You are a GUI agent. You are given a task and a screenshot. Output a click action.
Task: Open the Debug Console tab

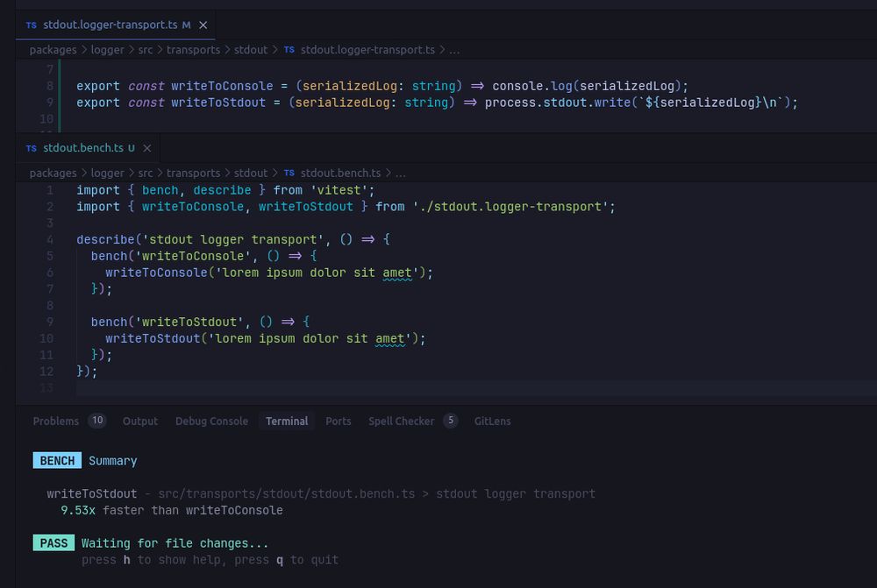211,421
